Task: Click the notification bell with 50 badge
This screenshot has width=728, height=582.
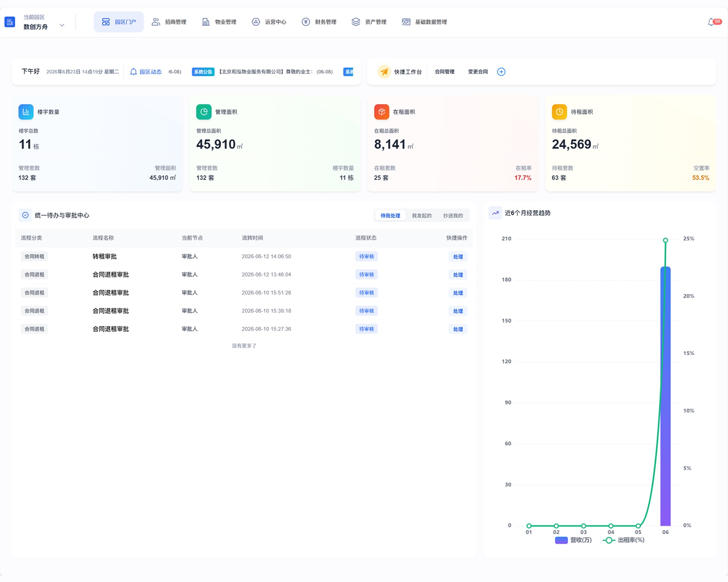Action: point(714,22)
